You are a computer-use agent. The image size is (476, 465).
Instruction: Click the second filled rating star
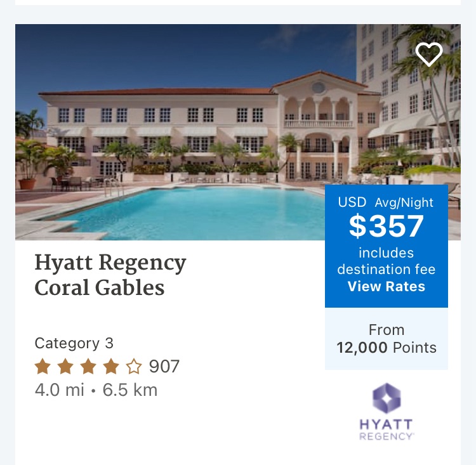[x=65, y=367]
